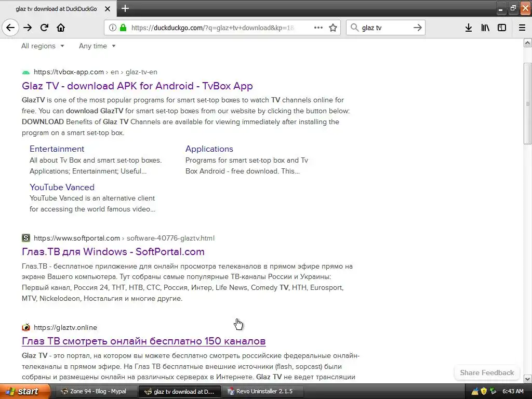Click the SoftPortal favicon

[26, 238]
